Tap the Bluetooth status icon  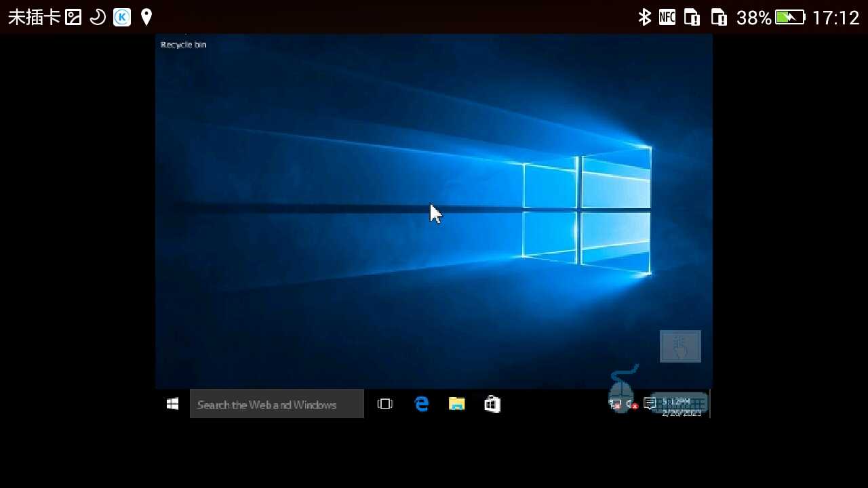click(644, 17)
